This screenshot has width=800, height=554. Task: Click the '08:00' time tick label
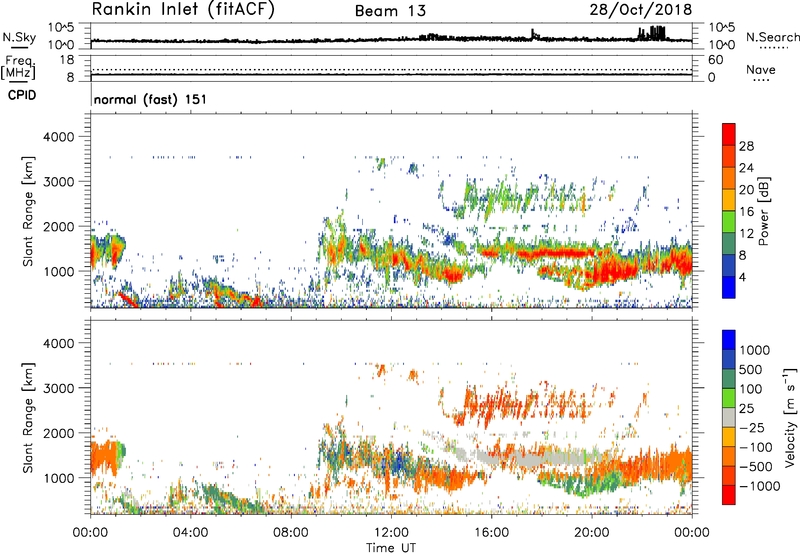point(291,533)
